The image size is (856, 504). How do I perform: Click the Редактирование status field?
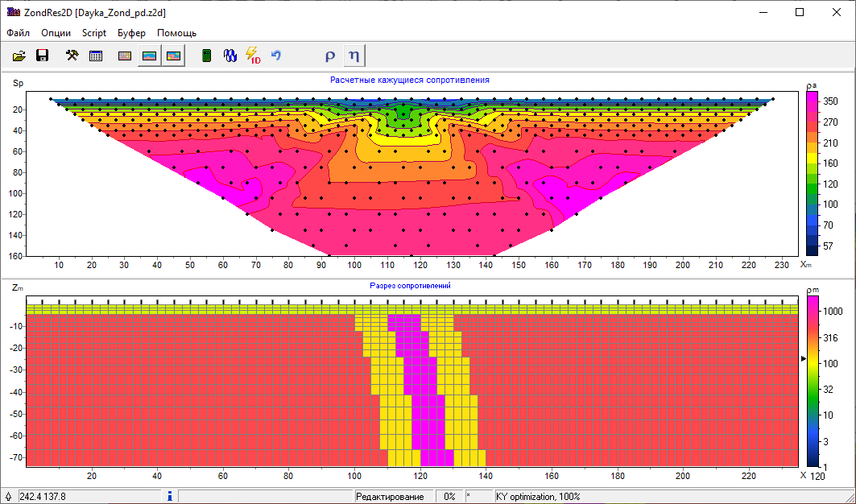click(390, 497)
